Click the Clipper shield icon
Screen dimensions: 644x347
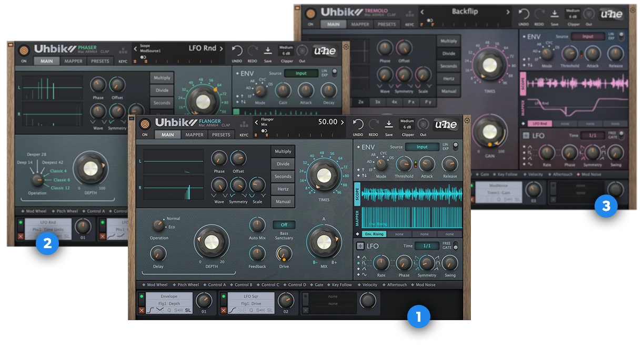pyautogui.click(x=424, y=124)
